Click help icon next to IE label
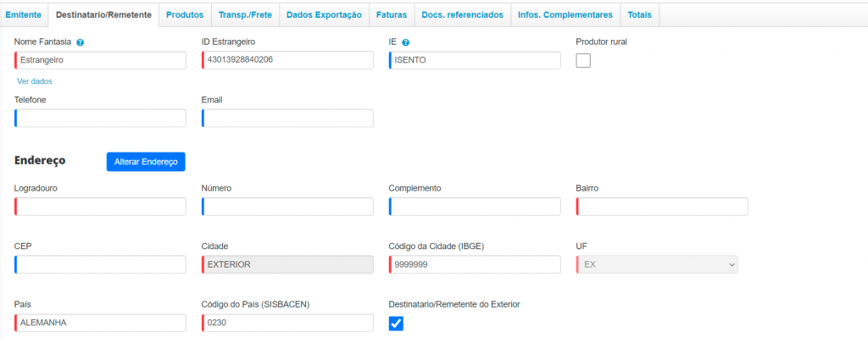Viewport: 868px width, 338px height. (x=405, y=42)
